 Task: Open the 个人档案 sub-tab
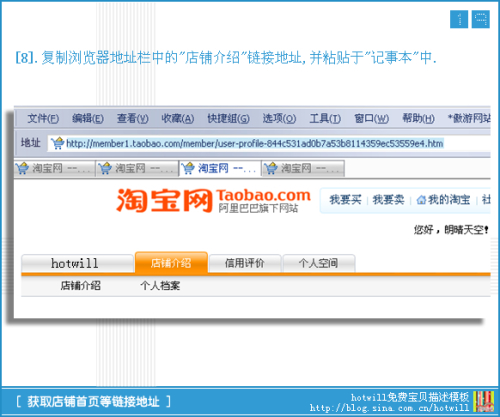(x=160, y=286)
